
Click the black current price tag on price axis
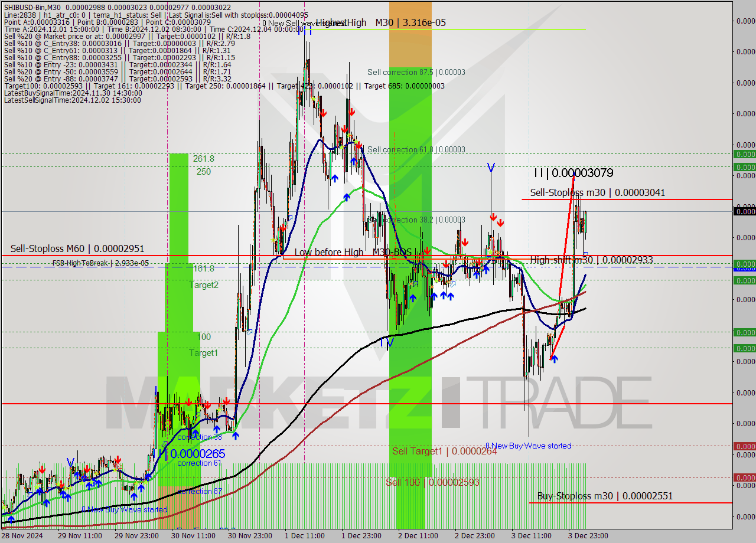(x=744, y=211)
